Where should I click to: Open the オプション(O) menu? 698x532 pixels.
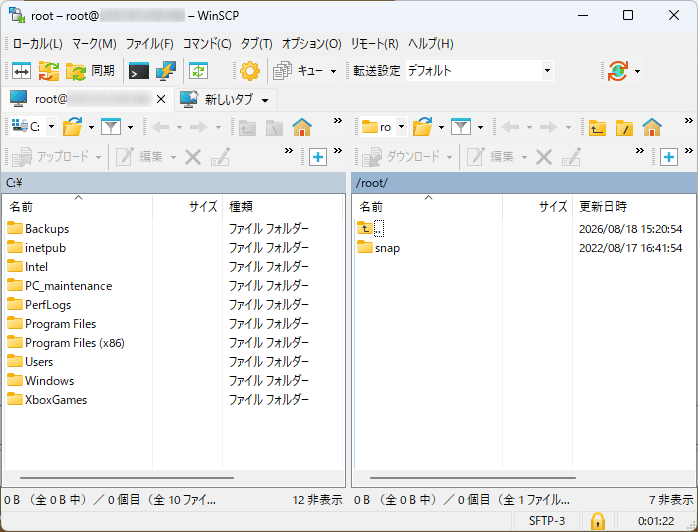point(312,44)
